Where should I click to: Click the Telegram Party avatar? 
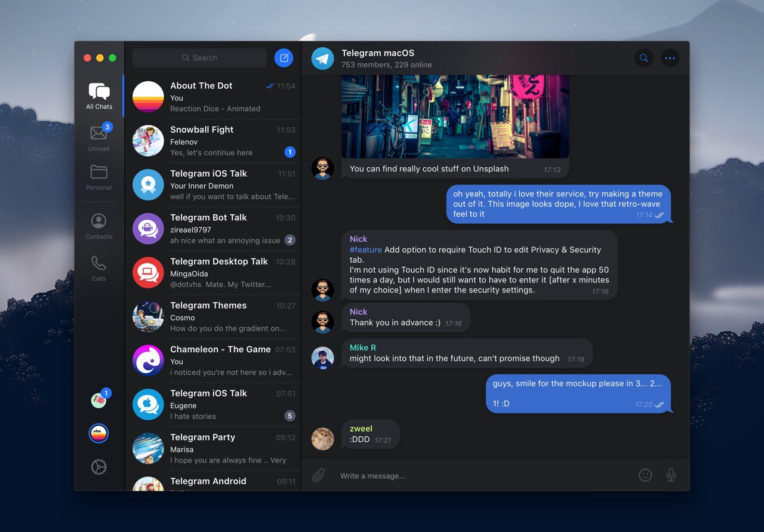coord(148,448)
